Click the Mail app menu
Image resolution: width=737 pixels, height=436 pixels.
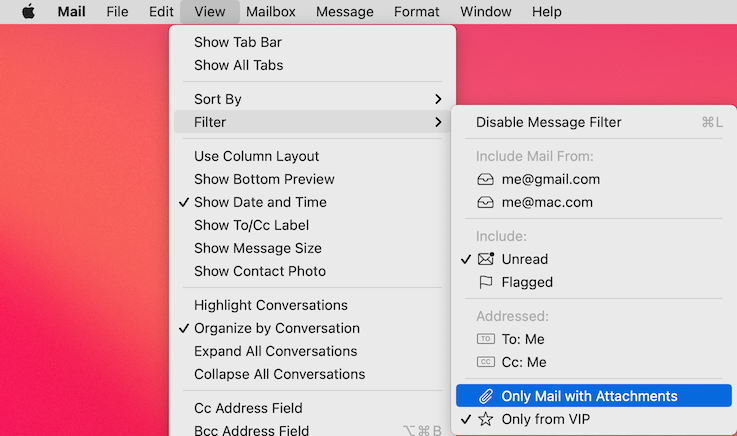point(71,11)
